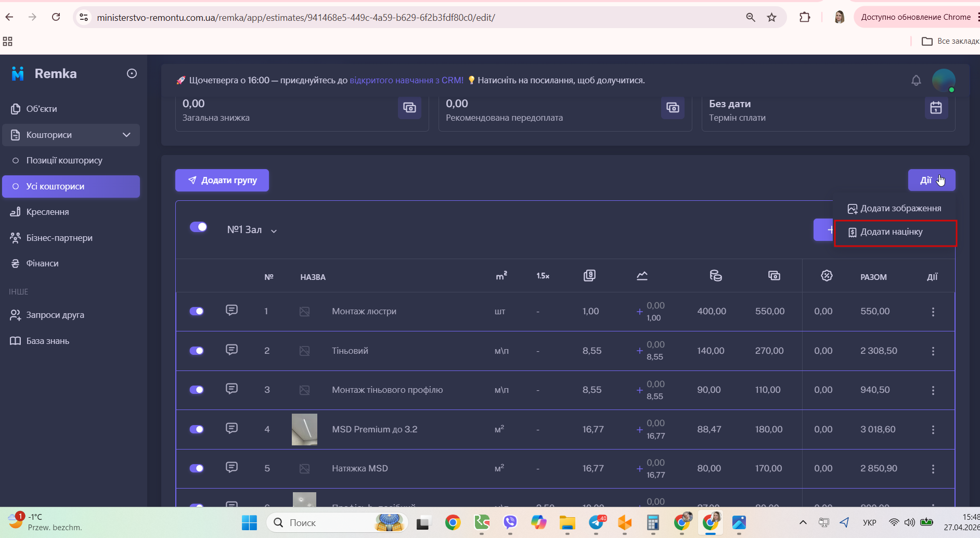Open row actions for Натяжка MSD
This screenshot has height=538, width=980.
(933, 469)
